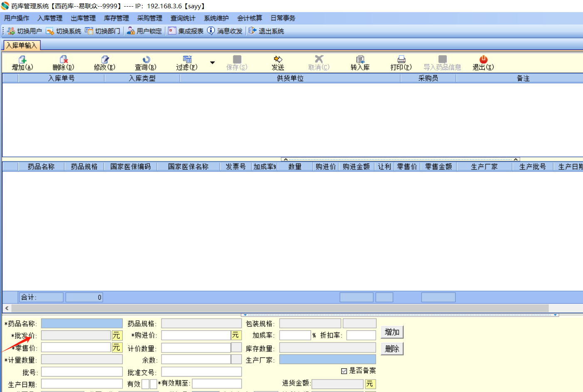Focus the 计价数量 input field
This screenshot has width=583, height=392.
point(196,348)
